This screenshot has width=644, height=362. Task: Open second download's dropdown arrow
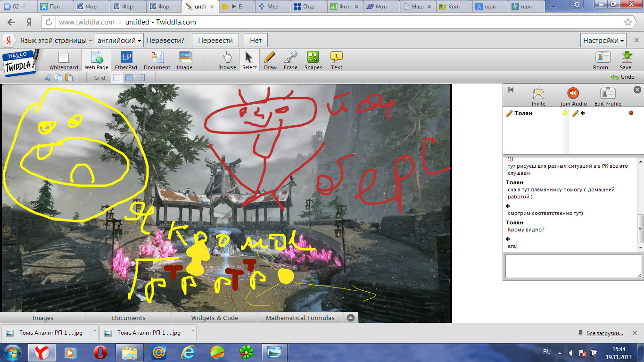point(193,332)
